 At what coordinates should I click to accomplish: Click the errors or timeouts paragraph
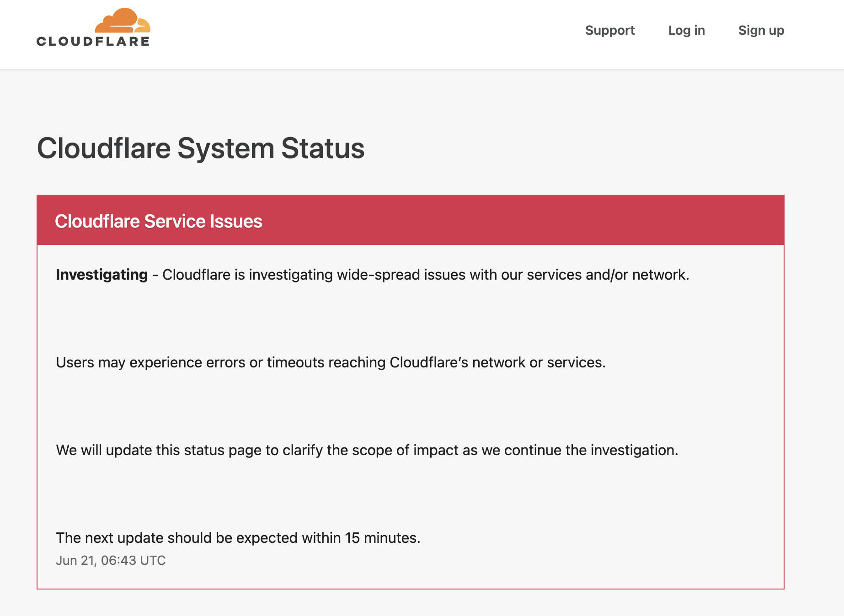coord(330,362)
